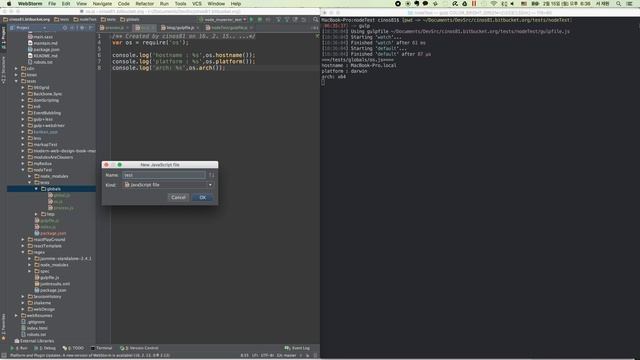Open Spotlight search in the macOS menu bar
Viewport: 640px width, 360px height.
click(x=619, y=4)
